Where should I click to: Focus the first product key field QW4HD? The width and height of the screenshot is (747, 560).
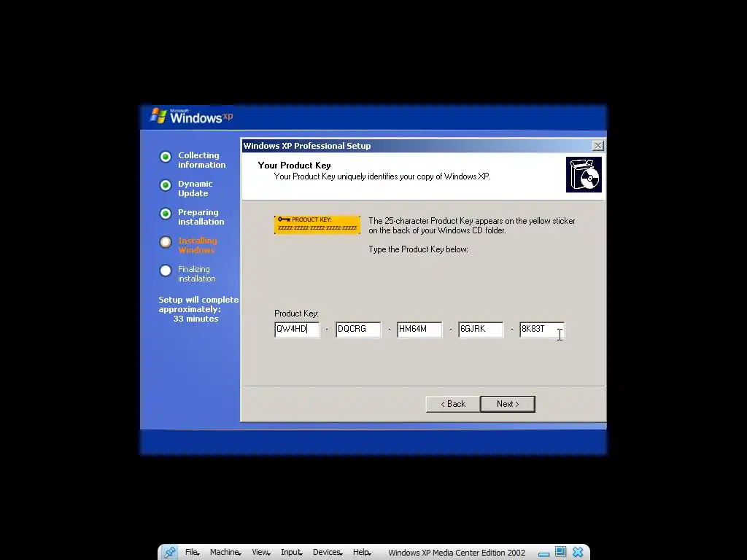297,329
